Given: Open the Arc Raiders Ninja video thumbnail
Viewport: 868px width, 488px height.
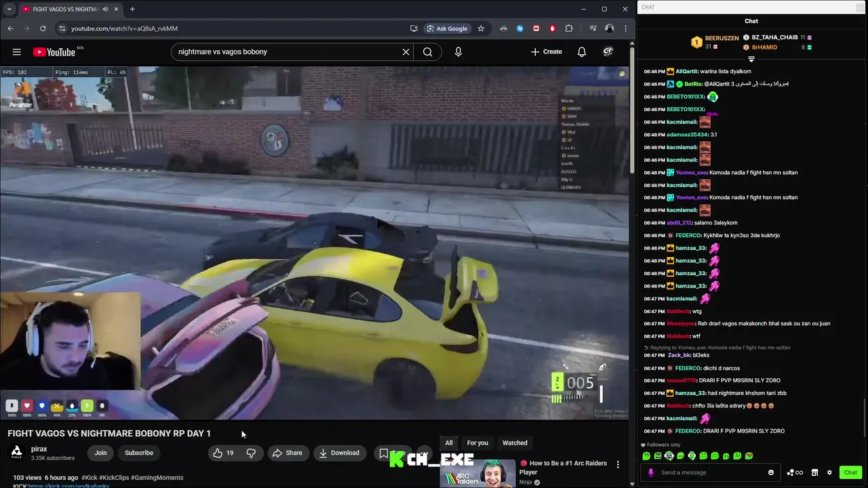Looking at the screenshot, I should pos(477,473).
